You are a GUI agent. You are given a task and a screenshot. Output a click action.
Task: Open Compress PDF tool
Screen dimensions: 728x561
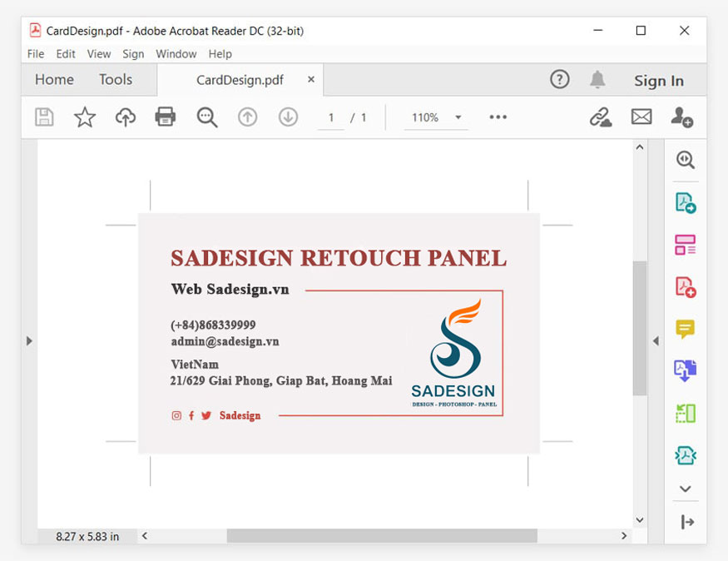pyautogui.click(x=686, y=455)
